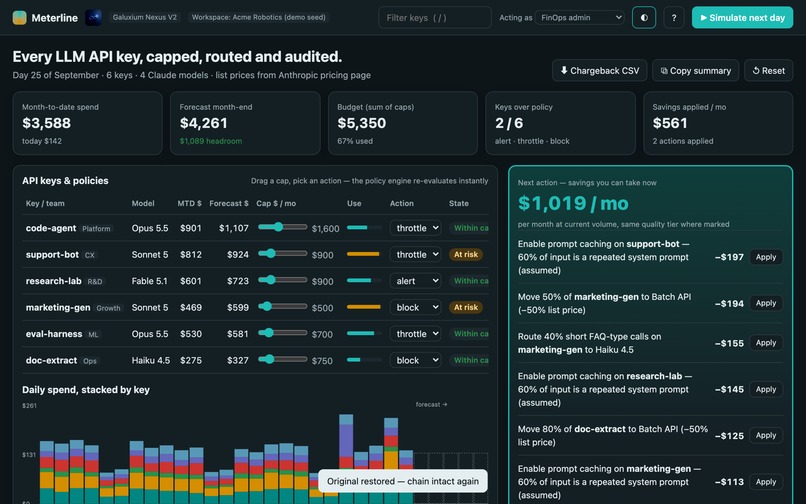Image resolution: width=806 pixels, height=504 pixels.
Task: Download the Chargeback CSV
Action: [599, 70]
